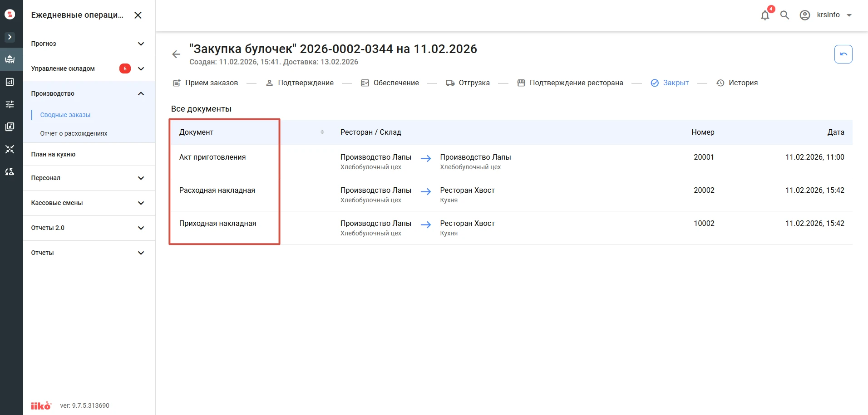Open the currency exchange sidebar icon
This screenshot has height=415, width=868.
point(10,172)
